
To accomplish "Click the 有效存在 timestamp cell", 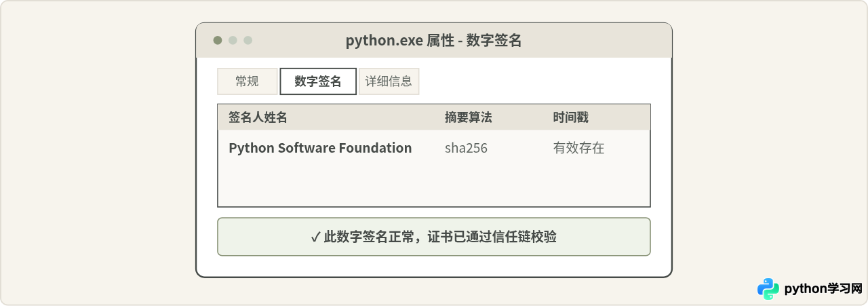I will pyautogui.click(x=578, y=148).
